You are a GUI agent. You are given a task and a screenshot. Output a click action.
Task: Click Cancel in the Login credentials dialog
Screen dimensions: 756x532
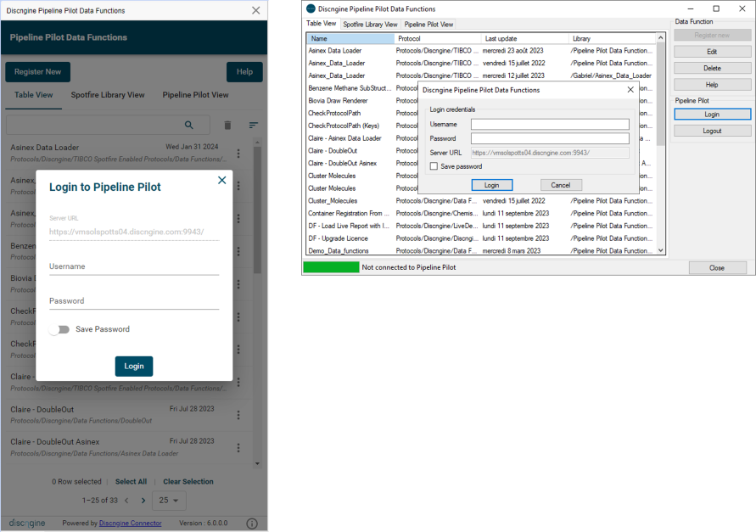(x=561, y=185)
